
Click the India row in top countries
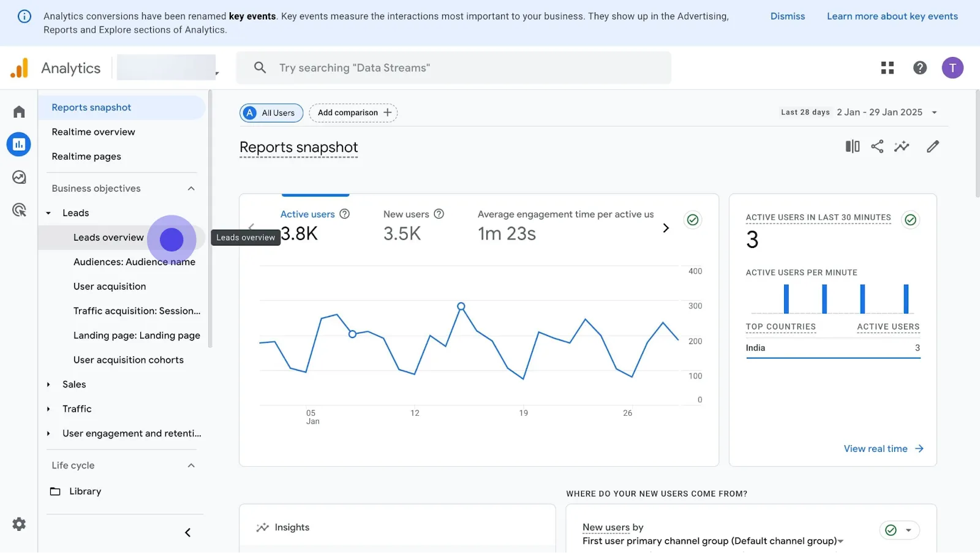pos(833,348)
